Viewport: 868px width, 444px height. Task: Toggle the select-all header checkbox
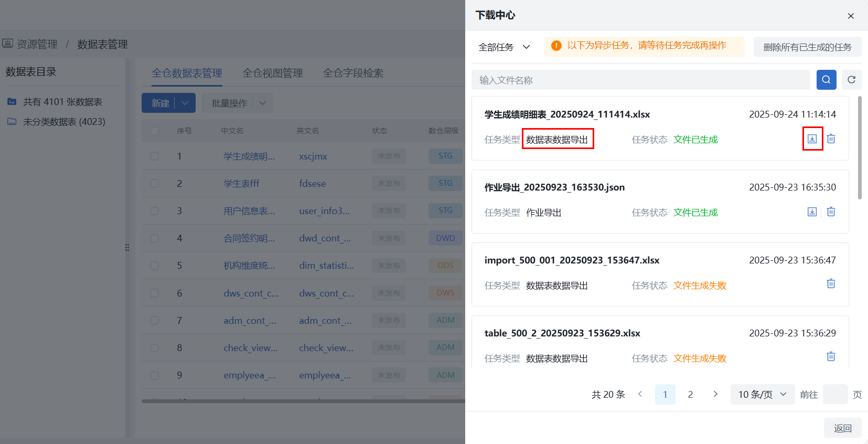(x=154, y=131)
